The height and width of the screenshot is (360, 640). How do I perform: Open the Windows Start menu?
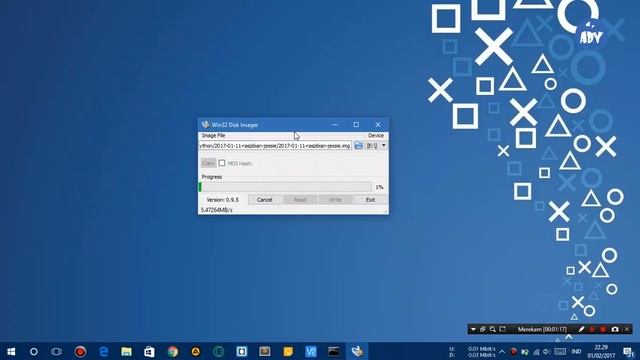(11, 351)
